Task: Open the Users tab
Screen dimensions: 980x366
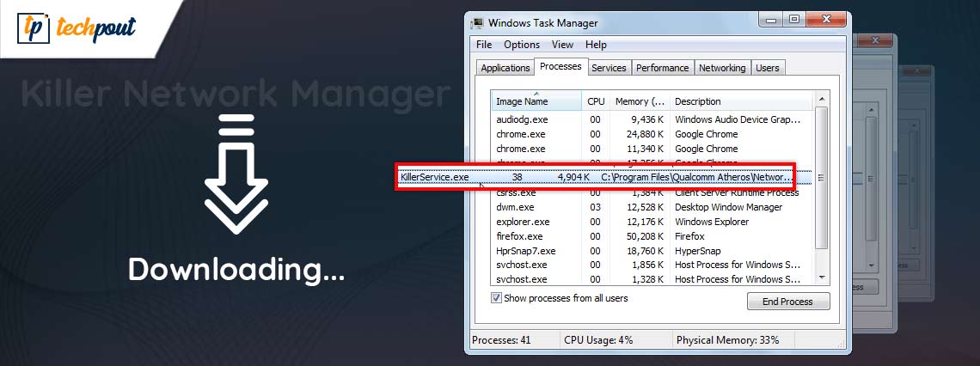Action: click(x=767, y=68)
